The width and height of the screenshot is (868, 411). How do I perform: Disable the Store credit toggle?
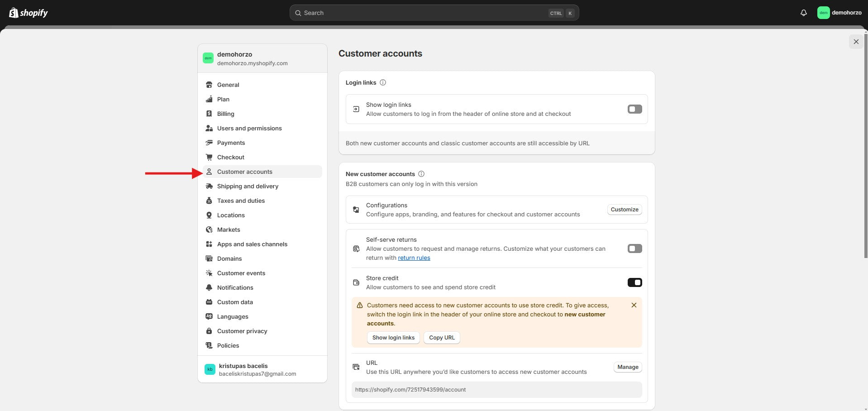(x=634, y=282)
